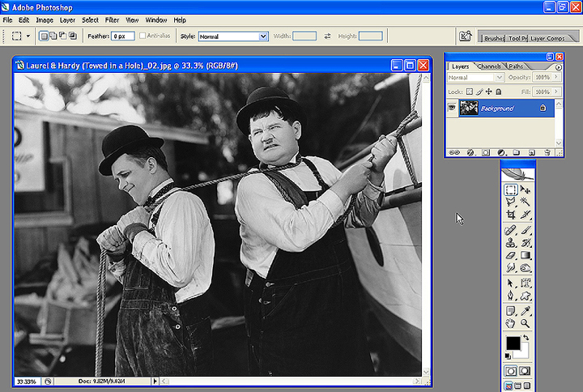583x392 pixels.
Task: Toggle lock transparent pixels in Layers panel
Action: pyautogui.click(x=470, y=91)
